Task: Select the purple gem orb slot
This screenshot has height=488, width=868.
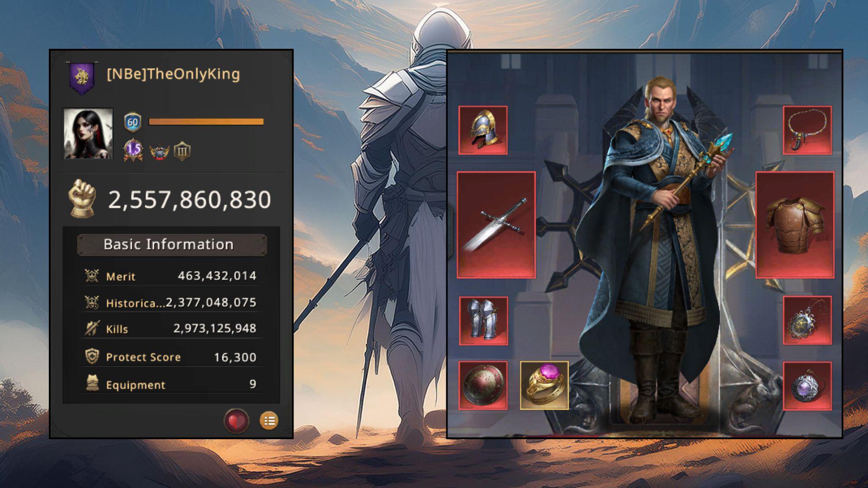Action: point(807,386)
